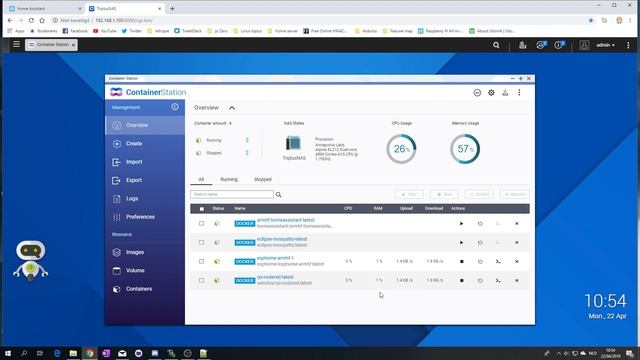The height and width of the screenshot is (360, 640).
Task: Tick the checkbox for the rpi-nodered-latest container
Action: tap(201, 280)
